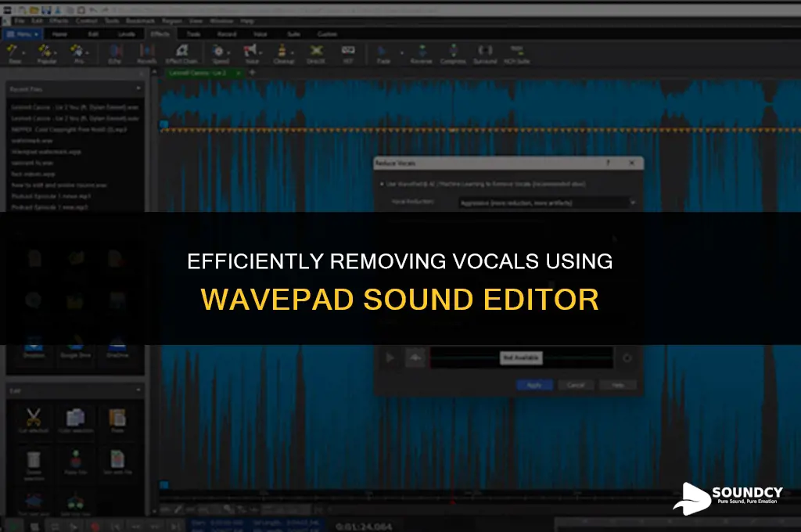Screen dimensions: 801x532
Task: Click the loop button in transport bar
Action: pos(55,527)
